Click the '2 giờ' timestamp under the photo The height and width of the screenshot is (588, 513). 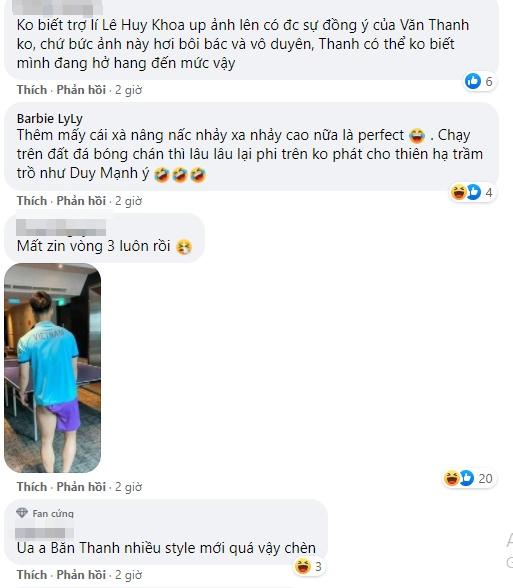[x=129, y=487]
